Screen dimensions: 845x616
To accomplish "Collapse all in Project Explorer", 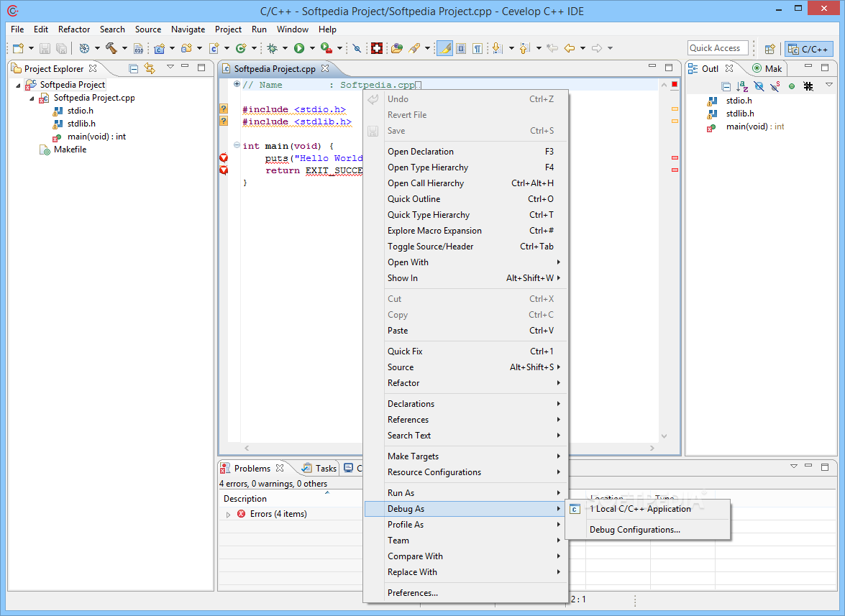I will (x=134, y=68).
